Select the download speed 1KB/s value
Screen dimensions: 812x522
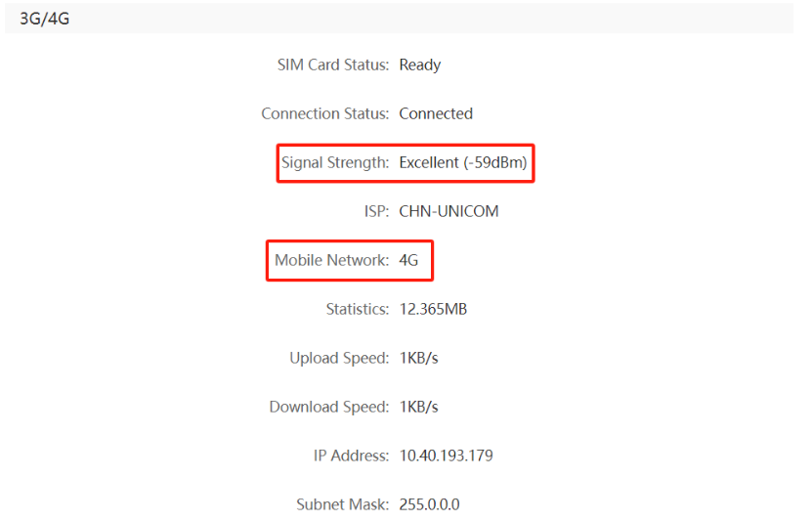418,408
